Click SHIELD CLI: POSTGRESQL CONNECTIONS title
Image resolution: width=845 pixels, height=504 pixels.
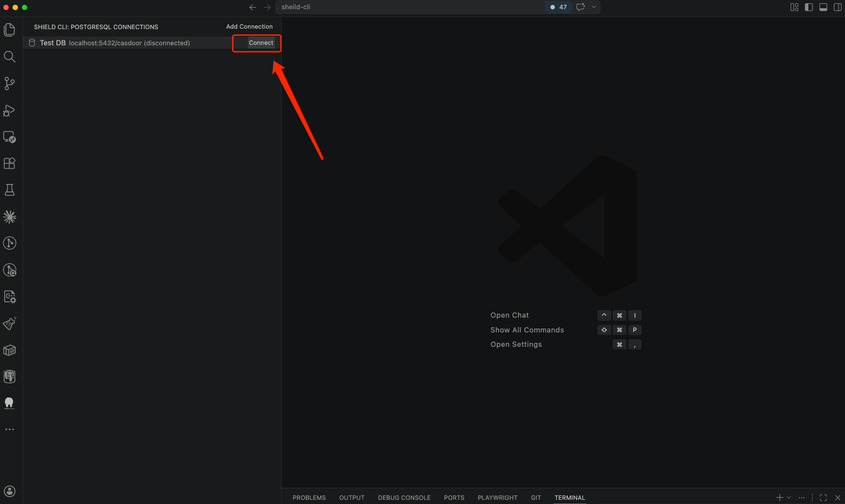[96, 27]
